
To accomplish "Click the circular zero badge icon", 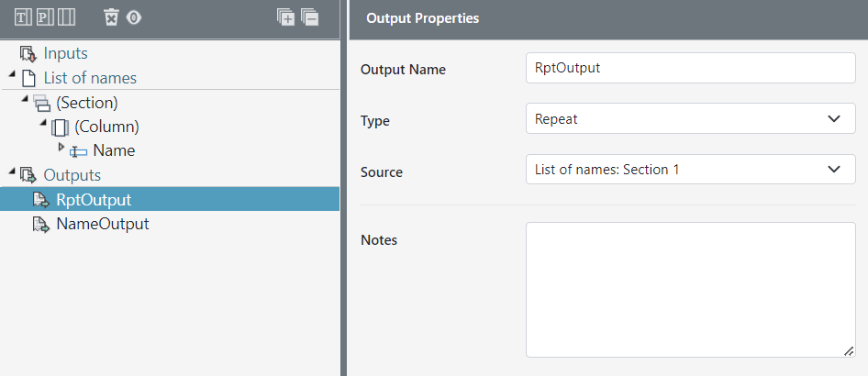I will tap(134, 17).
